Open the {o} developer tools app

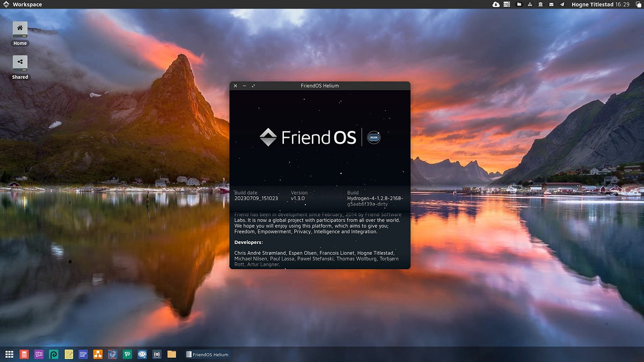tap(157, 354)
